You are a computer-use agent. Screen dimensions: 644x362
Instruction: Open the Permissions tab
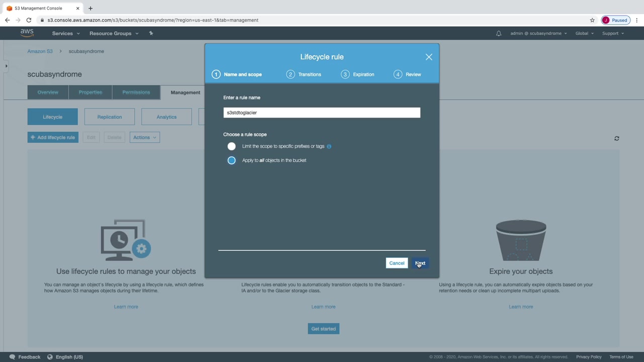point(136,93)
